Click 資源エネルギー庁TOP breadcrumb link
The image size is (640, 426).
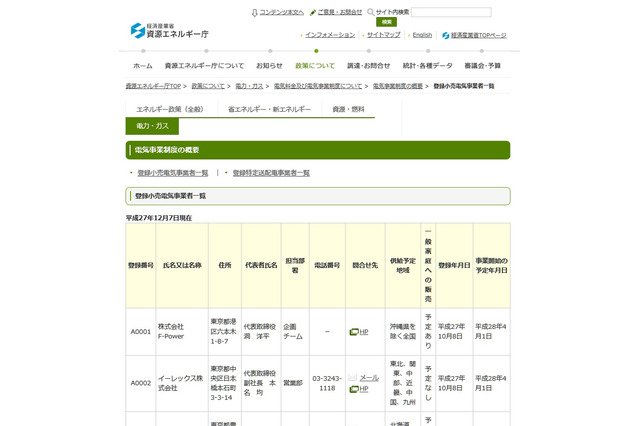(153, 86)
